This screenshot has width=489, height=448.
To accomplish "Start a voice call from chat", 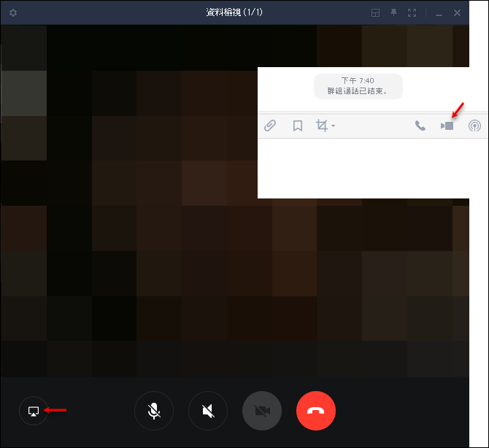I will (x=420, y=125).
